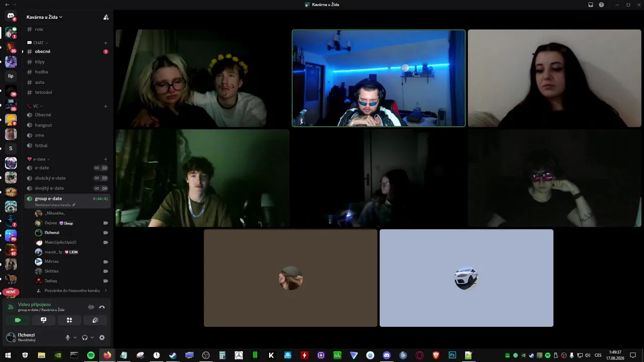Collapse the e-date category
The height and width of the screenshot is (362, 644).
tap(39, 159)
